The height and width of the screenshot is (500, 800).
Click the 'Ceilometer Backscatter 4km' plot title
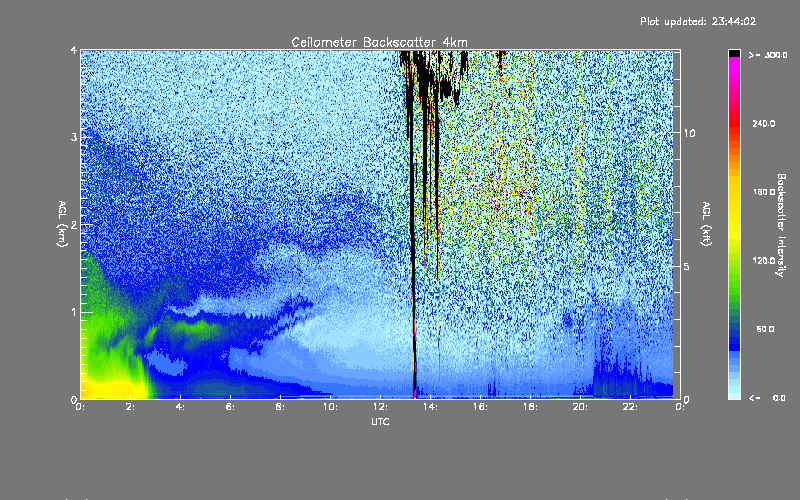[x=379, y=42]
